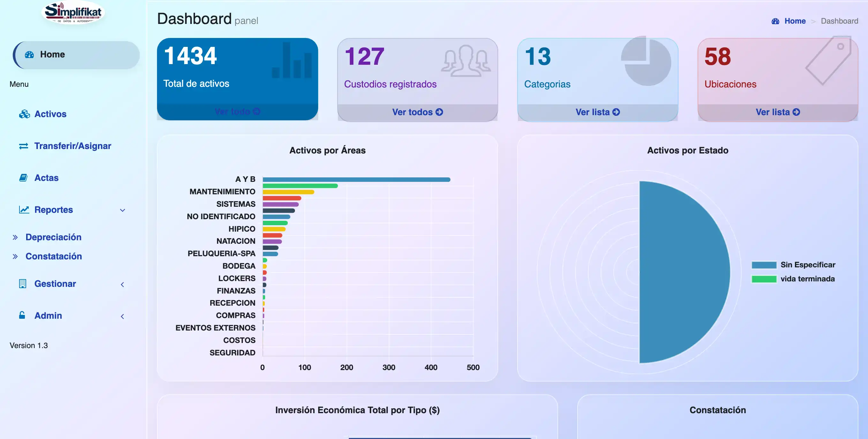Click the Transferir/Asignar arrows icon
The image size is (868, 439).
pyautogui.click(x=24, y=146)
